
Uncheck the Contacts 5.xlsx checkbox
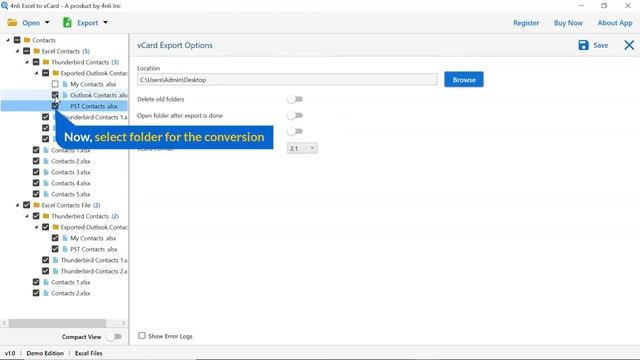[x=36, y=194]
